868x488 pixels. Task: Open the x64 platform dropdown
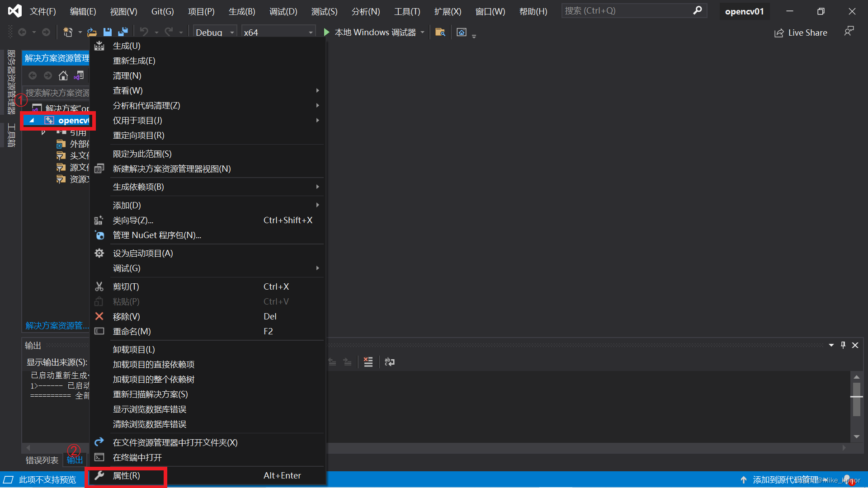click(311, 33)
